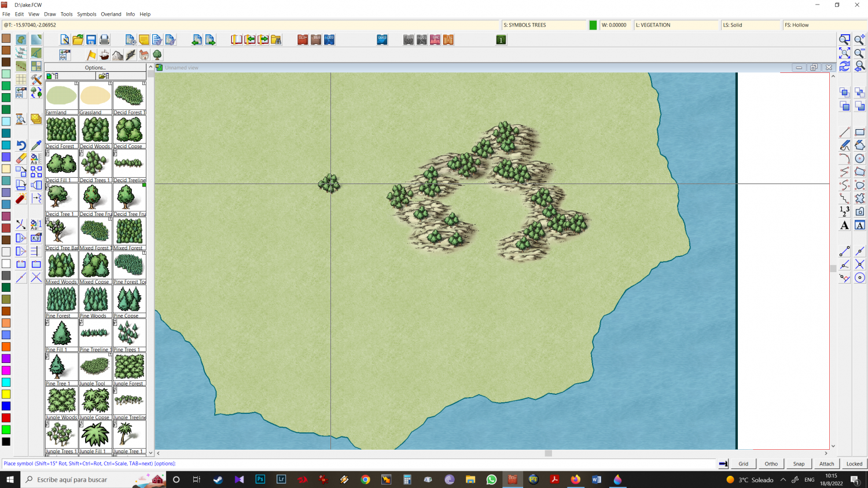This screenshot has width=868, height=488.
Task: Open the S: SYMBOLS TREES sheet selector
Action: (x=544, y=25)
